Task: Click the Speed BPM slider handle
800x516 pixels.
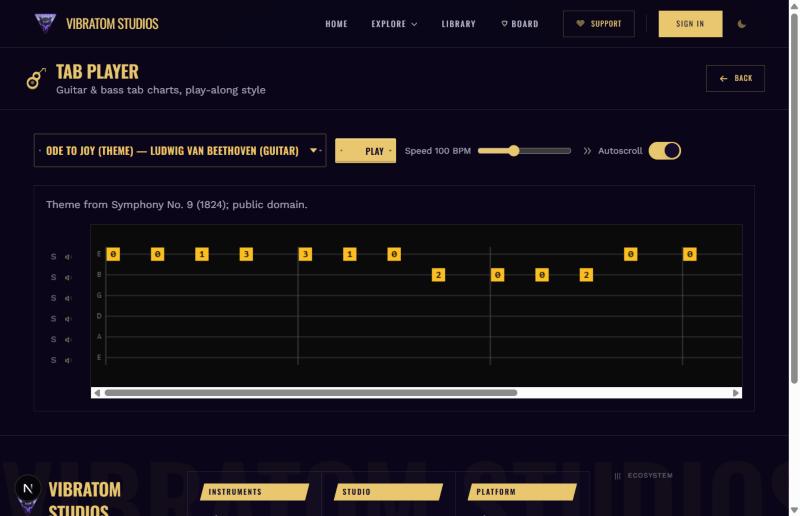Action: pyautogui.click(x=514, y=151)
